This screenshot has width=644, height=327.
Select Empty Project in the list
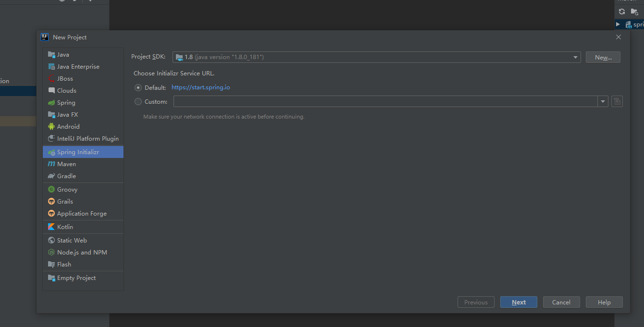[x=83, y=278]
